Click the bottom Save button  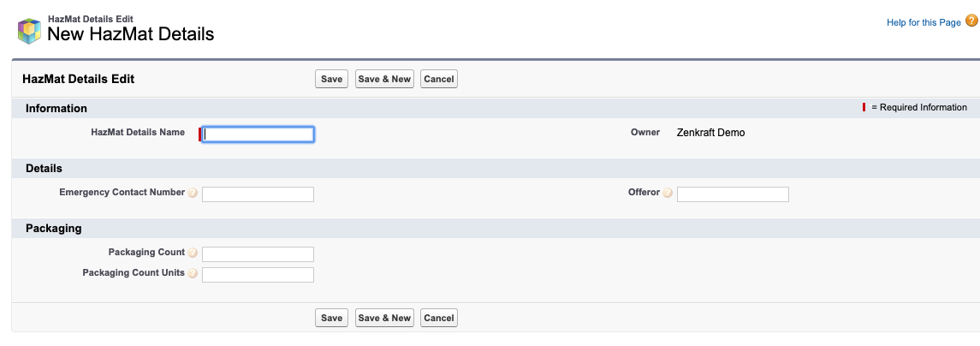[331, 318]
